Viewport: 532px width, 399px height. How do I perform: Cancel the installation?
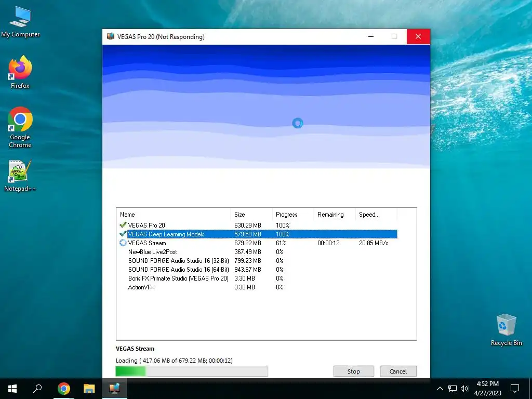click(x=398, y=371)
